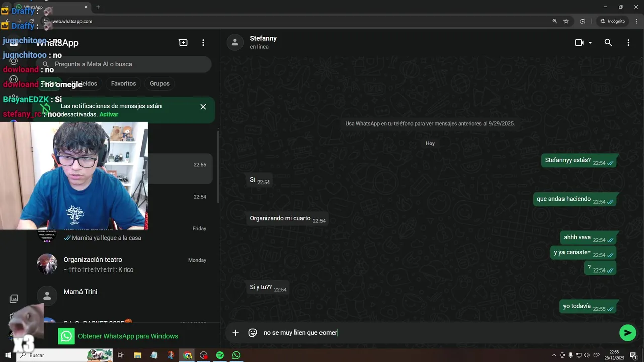Click the 'ahhh vava' message
This screenshot has height=362, width=644.
[x=588, y=238]
